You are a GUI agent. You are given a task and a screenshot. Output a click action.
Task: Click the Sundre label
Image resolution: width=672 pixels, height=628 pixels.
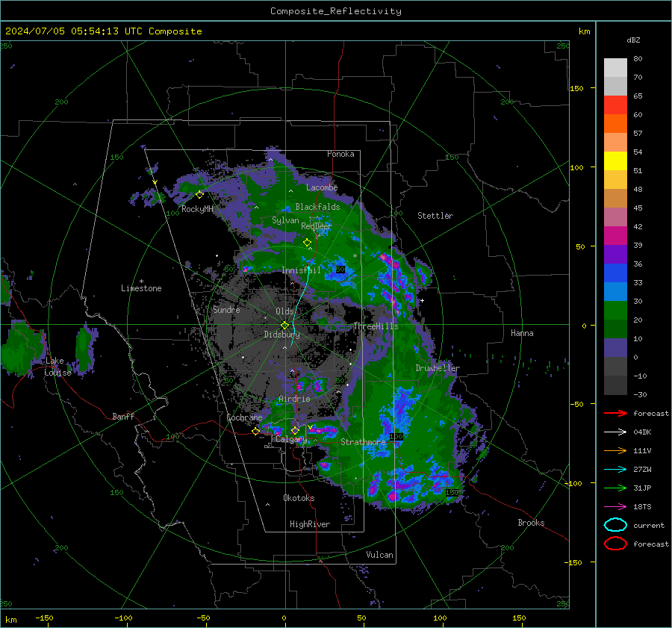click(226, 309)
